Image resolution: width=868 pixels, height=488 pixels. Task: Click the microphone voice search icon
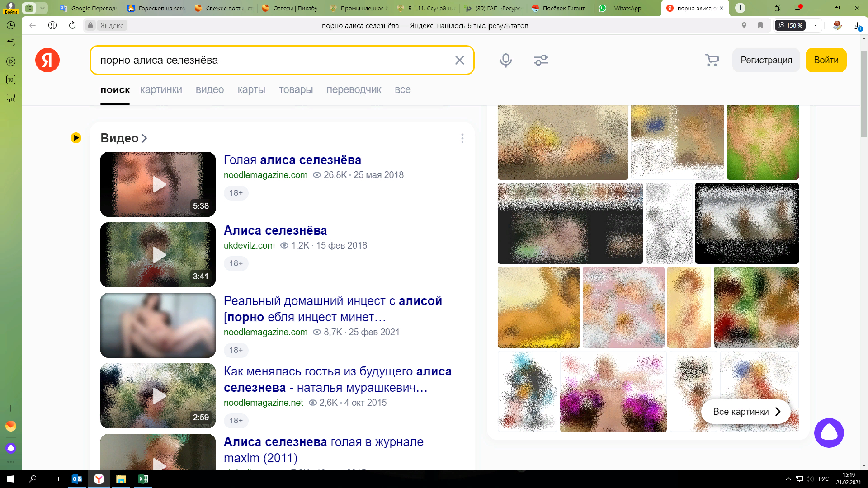(505, 60)
